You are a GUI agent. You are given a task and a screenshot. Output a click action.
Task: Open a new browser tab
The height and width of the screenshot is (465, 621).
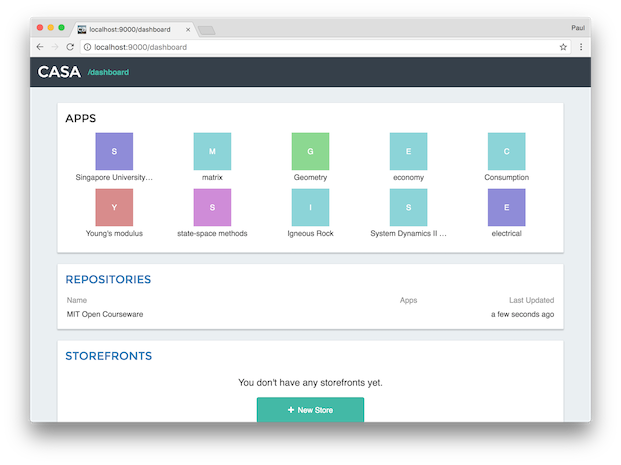[206, 31]
